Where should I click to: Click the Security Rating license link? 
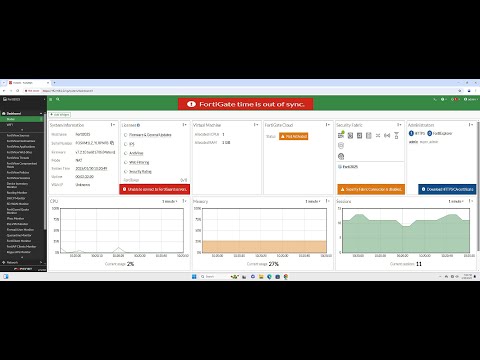point(140,172)
